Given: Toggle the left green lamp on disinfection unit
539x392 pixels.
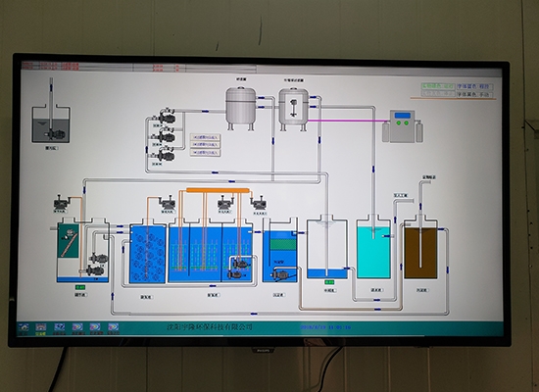Looking at the screenshot, I should (399, 122).
